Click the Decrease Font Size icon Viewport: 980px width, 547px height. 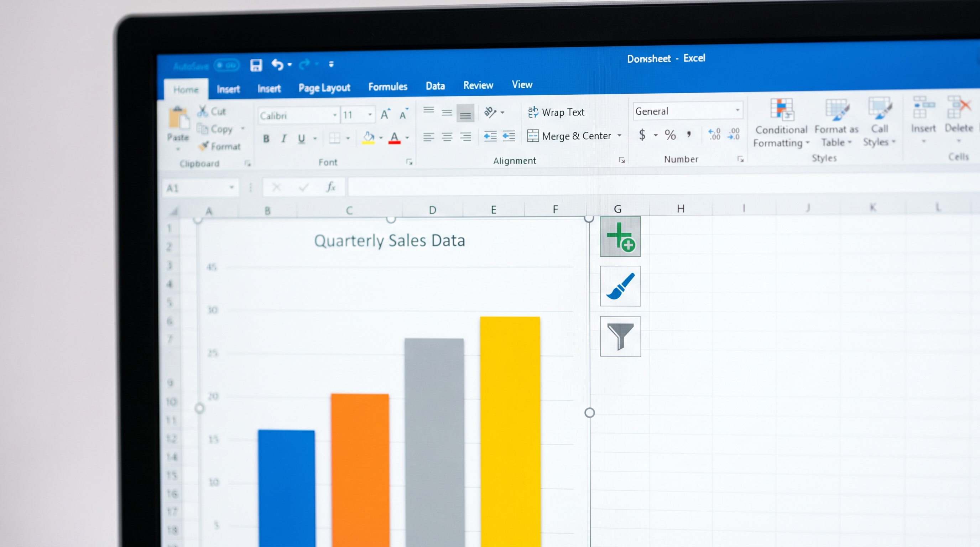(403, 113)
